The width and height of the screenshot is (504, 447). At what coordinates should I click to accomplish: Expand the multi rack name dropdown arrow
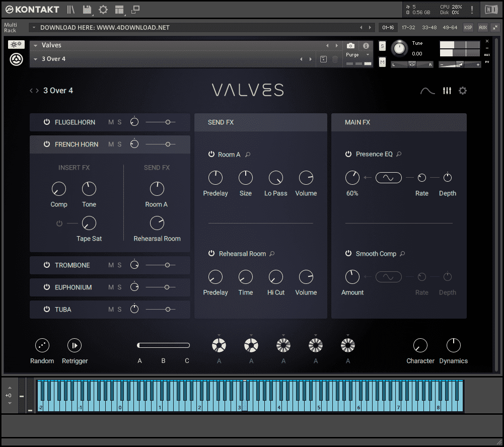pyautogui.click(x=34, y=28)
